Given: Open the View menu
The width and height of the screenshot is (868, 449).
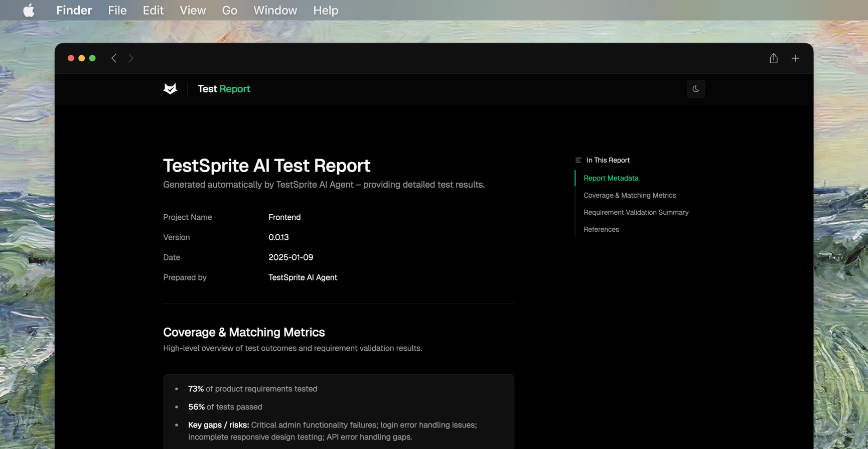Looking at the screenshot, I should click(193, 10).
